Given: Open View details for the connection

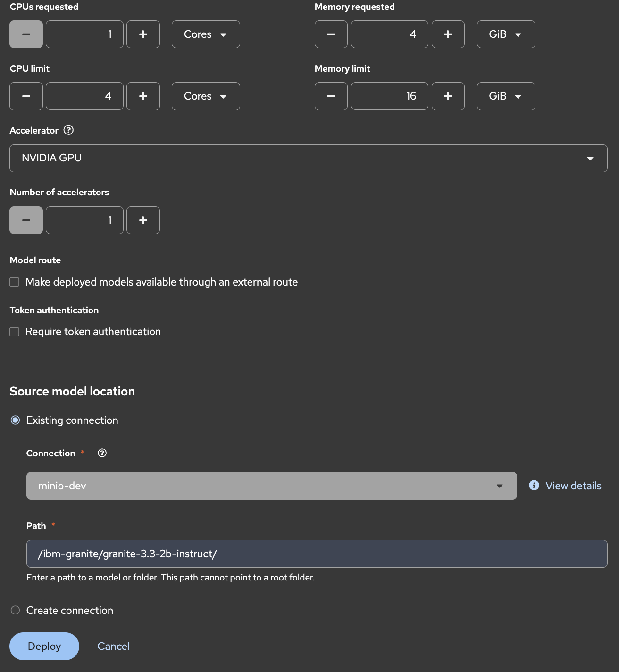Looking at the screenshot, I should click(x=573, y=486).
